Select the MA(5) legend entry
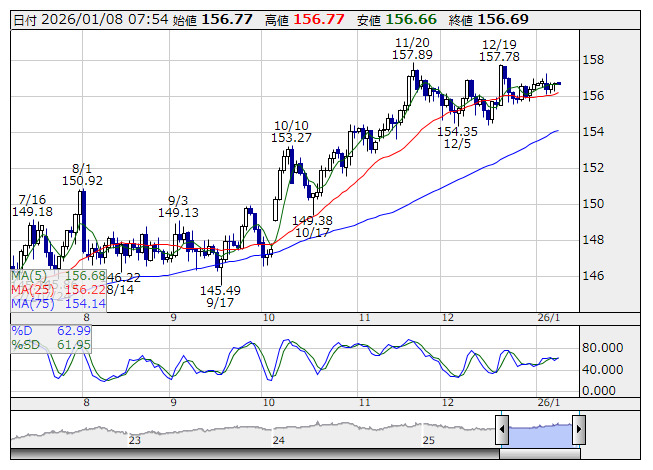This screenshot has height=470, width=653. coord(57,275)
